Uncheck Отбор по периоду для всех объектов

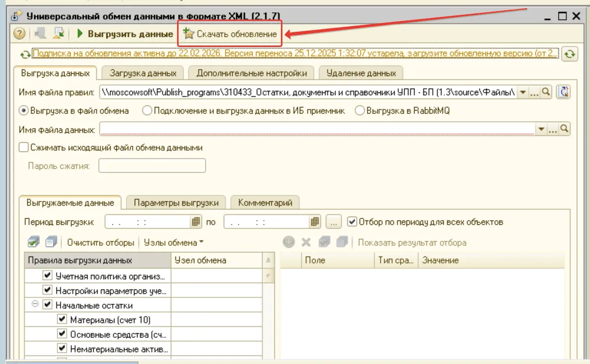click(352, 222)
